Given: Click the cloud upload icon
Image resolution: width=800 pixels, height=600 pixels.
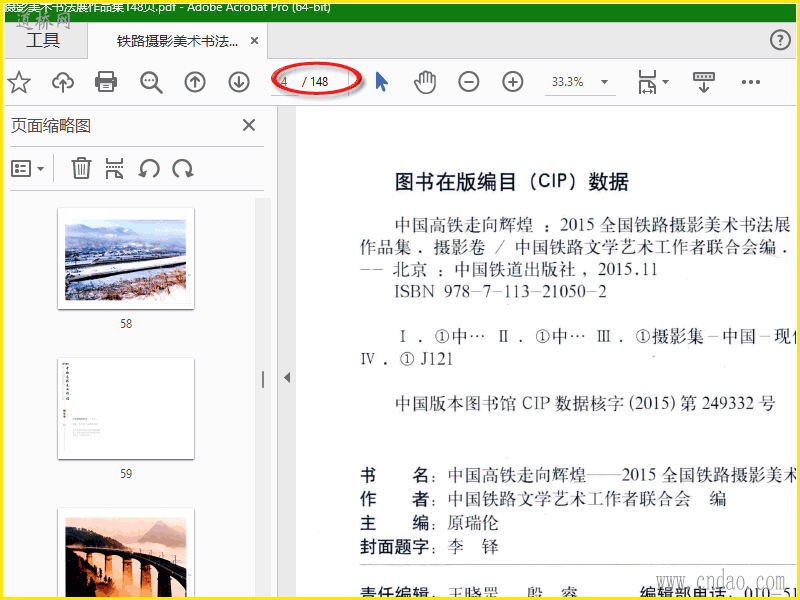Looking at the screenshot, I should click(63, 82).
